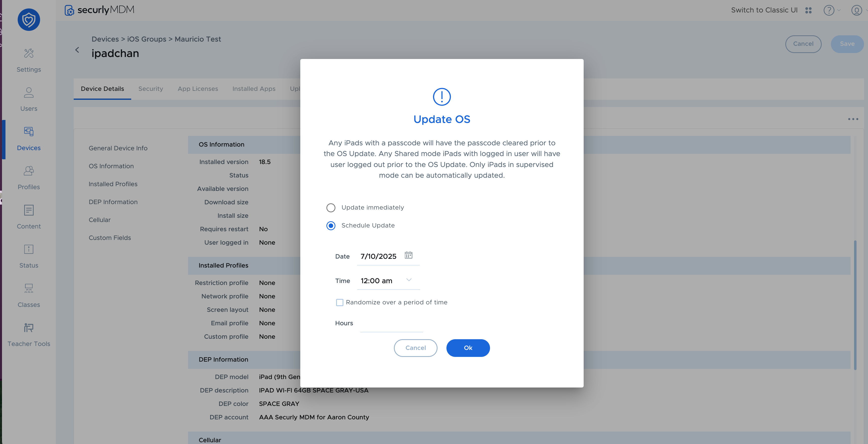This screenshot has width=868, height=444.
Task: Click the page vertical scrollbar
Action: pyautogui.click(x=855, y=305)
